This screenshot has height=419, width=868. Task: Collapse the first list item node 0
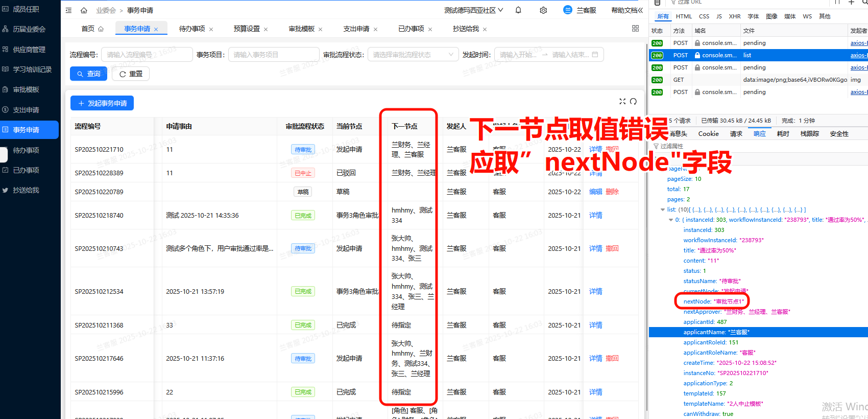click(671, 220)
